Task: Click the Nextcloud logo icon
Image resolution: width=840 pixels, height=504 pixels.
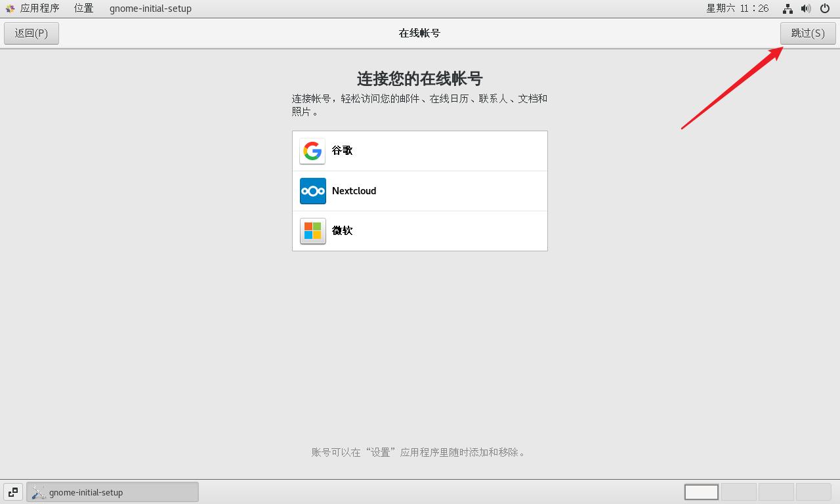Action: [312, 191]
